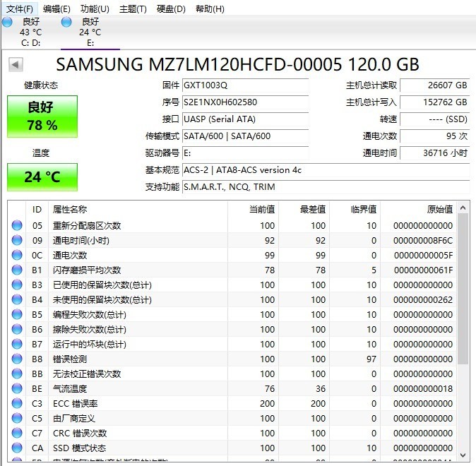The image size is (476, 466).
Task: Click the 属性名称 column header
Action: click(x=138, y=210)
